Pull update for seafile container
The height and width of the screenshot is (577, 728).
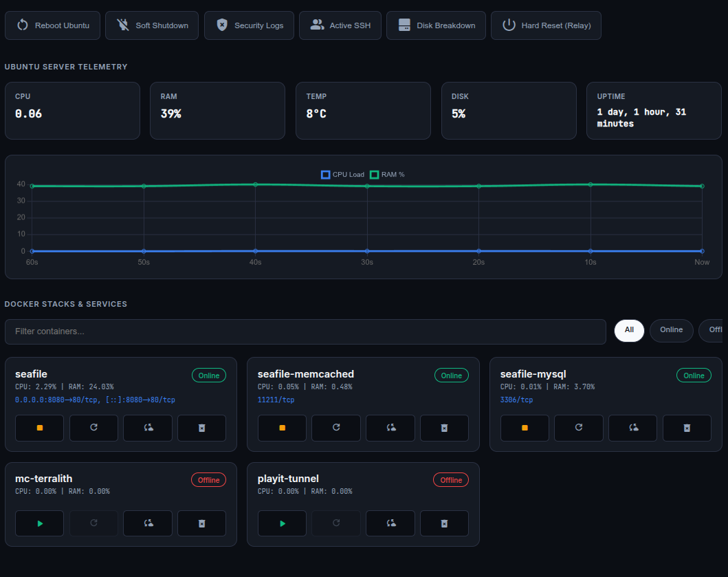148,428
